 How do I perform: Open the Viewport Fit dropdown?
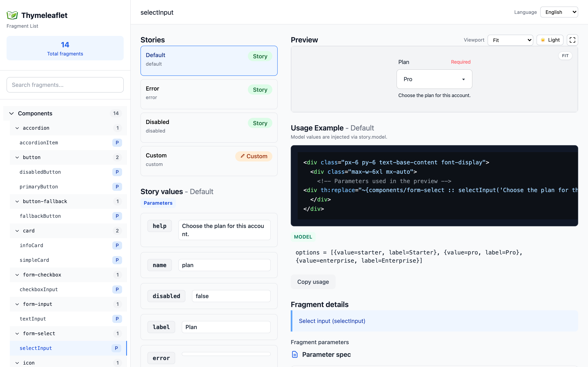click(x=510, y=40)
